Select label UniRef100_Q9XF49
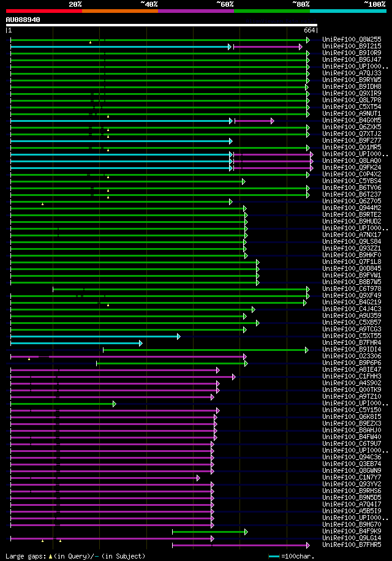Screen dimensions: 392x561 point(352,296)
